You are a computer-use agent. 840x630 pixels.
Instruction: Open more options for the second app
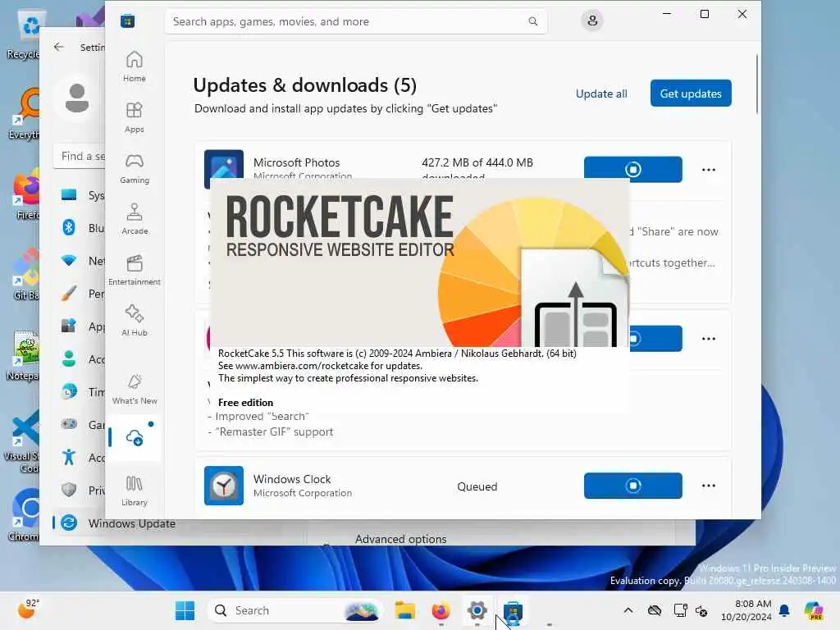pyautogui.click(x=708, y=339)
